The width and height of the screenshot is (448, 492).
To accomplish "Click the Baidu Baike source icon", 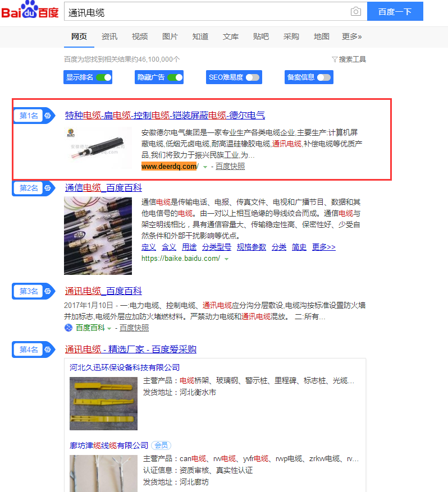I will click(x=68, y=328).
